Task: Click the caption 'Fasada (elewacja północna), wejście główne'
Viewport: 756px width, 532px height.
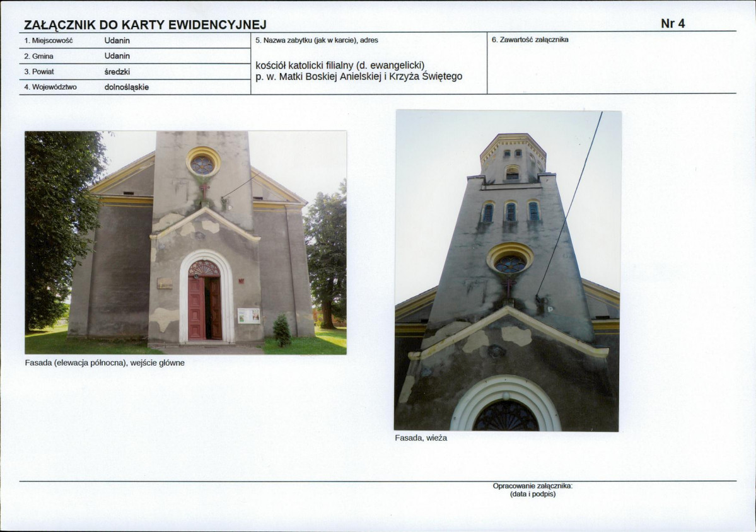Action: point(105,363)
